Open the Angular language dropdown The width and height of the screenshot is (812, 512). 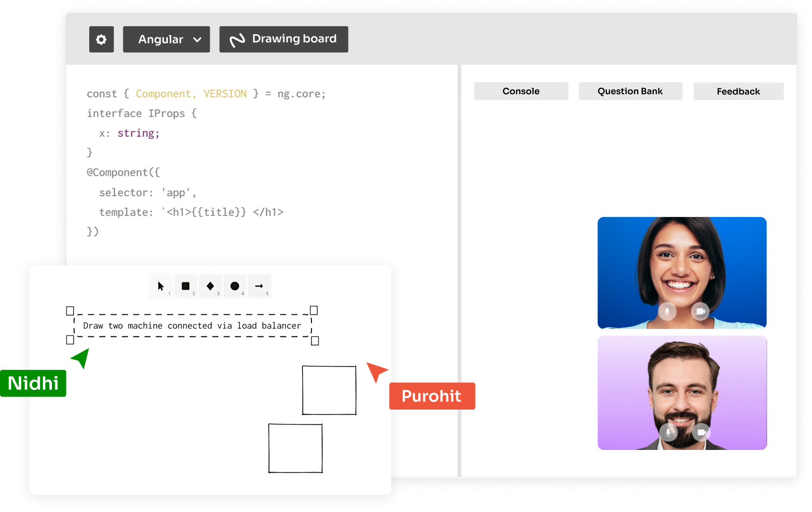point(166,39)
